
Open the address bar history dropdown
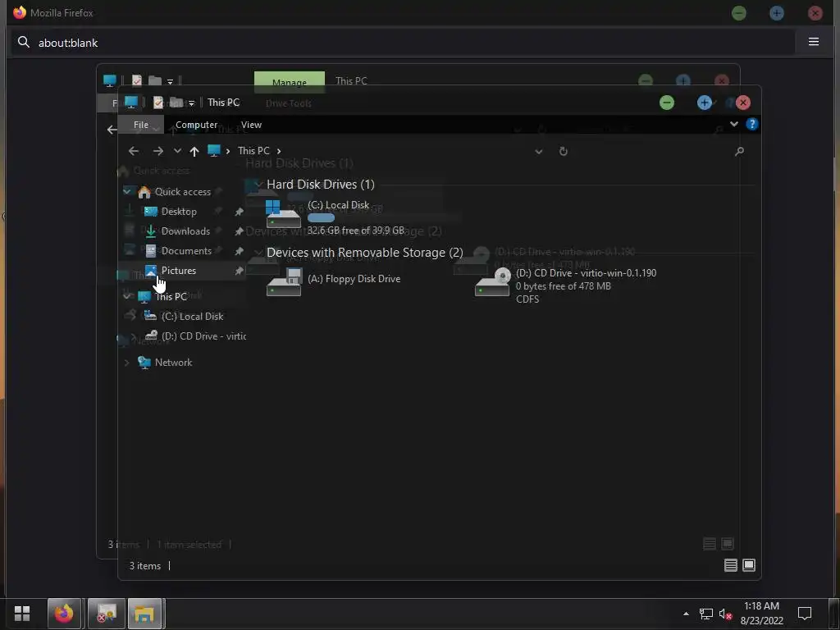pyautogui.click(x=538, y=152)
